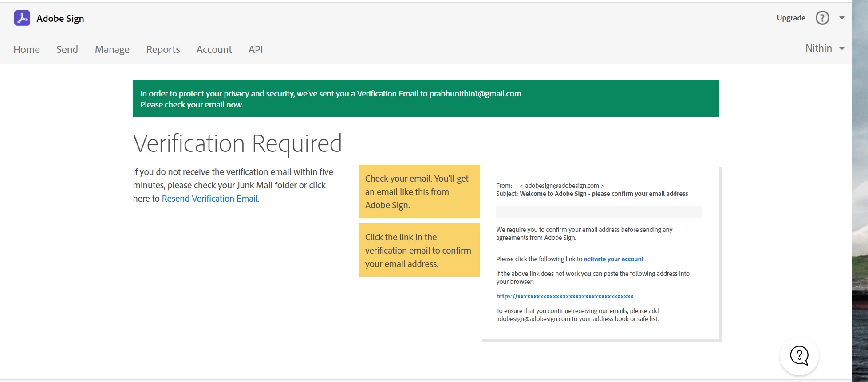Screen dimensions: 868x382
Task: Open the floating chat help bubble
Action: coord(799,356)
